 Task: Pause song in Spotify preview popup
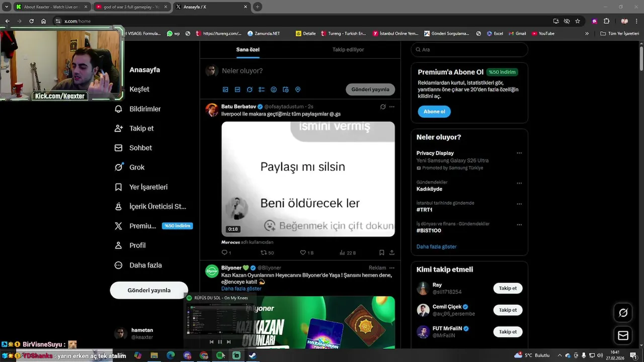(x=220, y=342)
